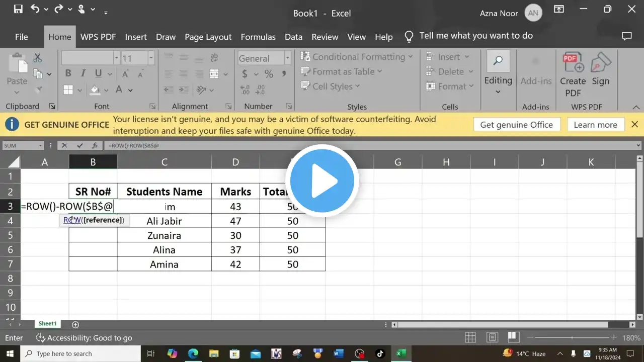Click the Insert Function fx icon
This screenshot has height=362, width=644.
pos(95,145)
